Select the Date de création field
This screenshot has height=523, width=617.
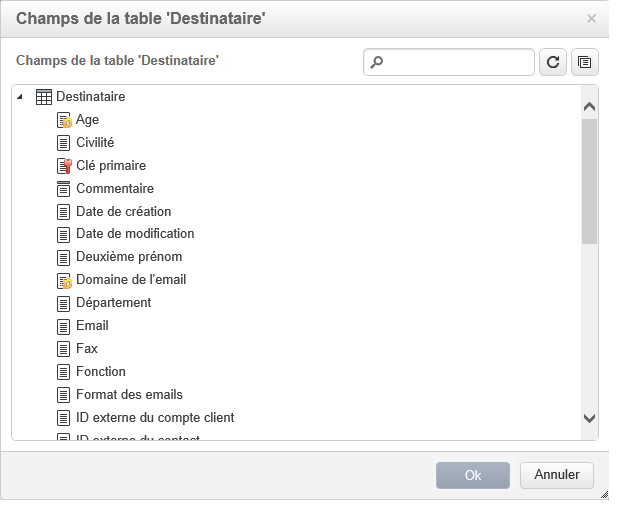tap(123, 212)
